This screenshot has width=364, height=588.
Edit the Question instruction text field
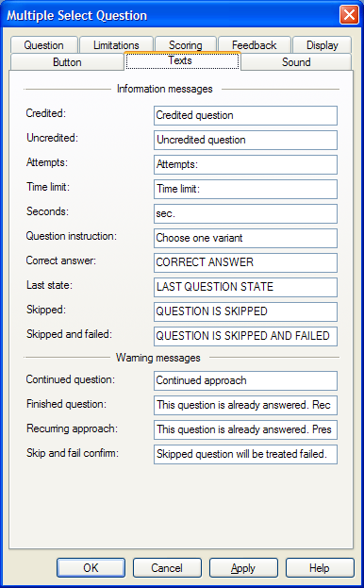[245, 238]
